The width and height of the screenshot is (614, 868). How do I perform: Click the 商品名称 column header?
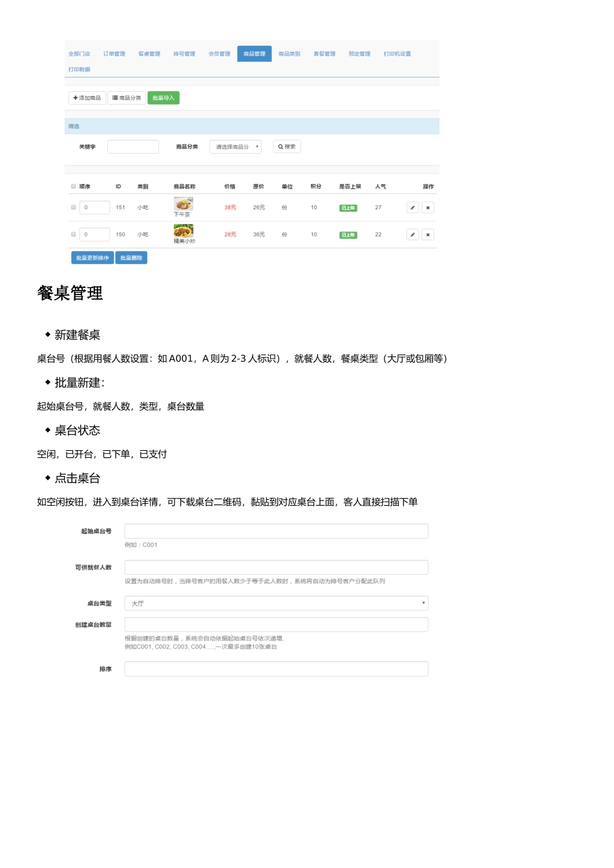pyautogui.click(x=184, y=186)
